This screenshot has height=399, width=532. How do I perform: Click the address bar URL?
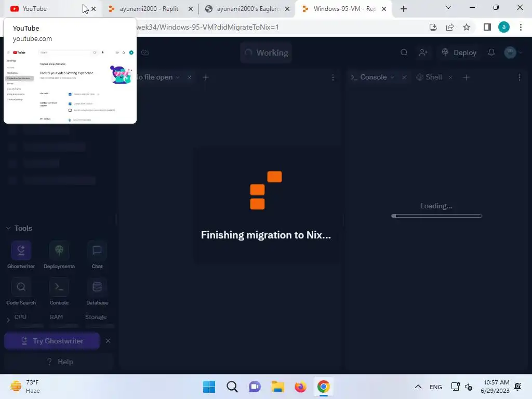click(207, 27)
